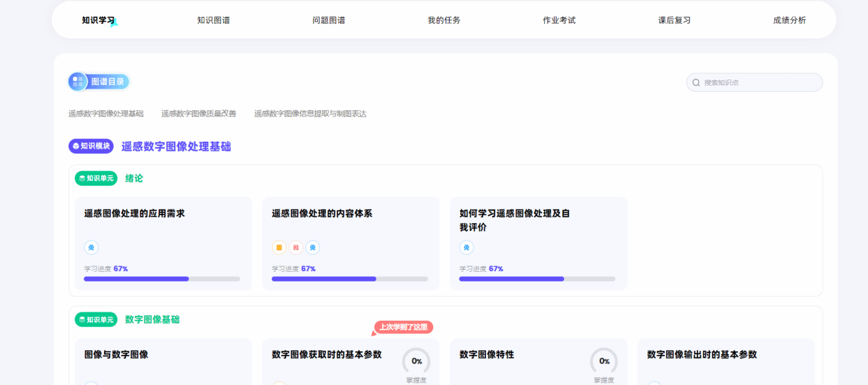Jump to 遥感数字图像质量改善 module link
This screenshot has height=385, width=868.
[199, 114]
